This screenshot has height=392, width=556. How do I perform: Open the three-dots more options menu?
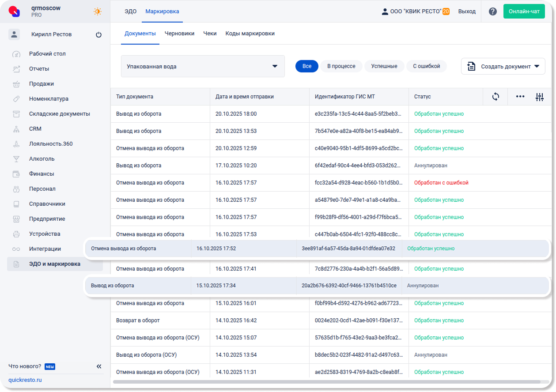(520, 97)
